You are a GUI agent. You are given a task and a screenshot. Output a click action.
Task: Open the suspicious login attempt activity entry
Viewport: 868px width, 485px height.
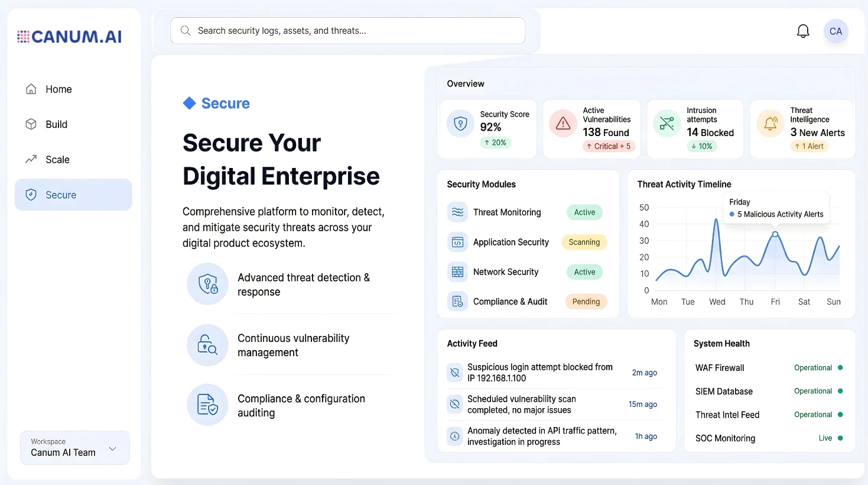(539, 373)
